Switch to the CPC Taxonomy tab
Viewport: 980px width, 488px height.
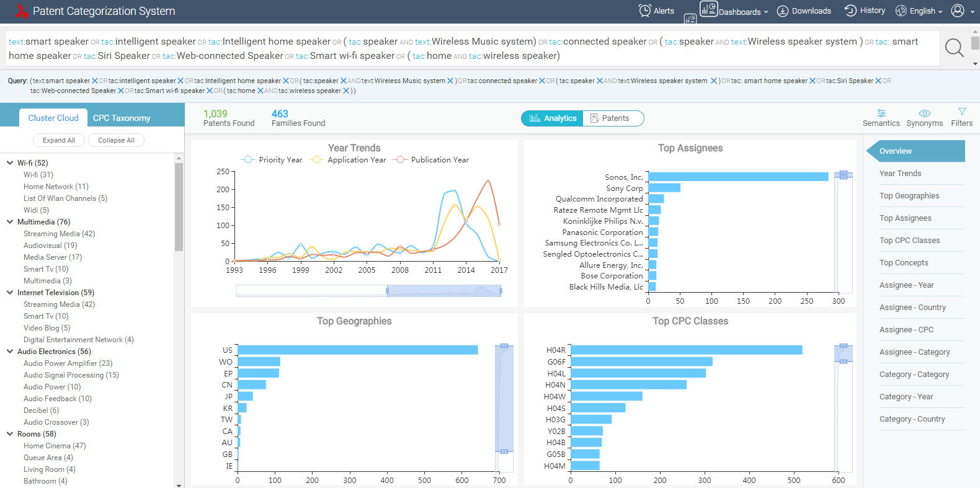click(x=122, y=118)
